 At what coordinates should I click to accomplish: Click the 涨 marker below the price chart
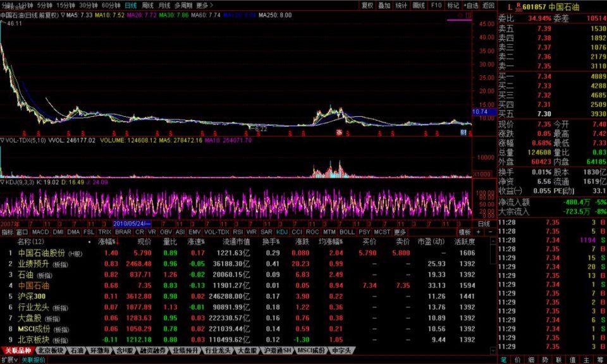coord(339,132)
